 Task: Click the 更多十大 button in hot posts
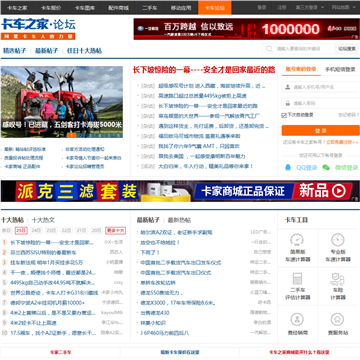click(x=115, y=230)
